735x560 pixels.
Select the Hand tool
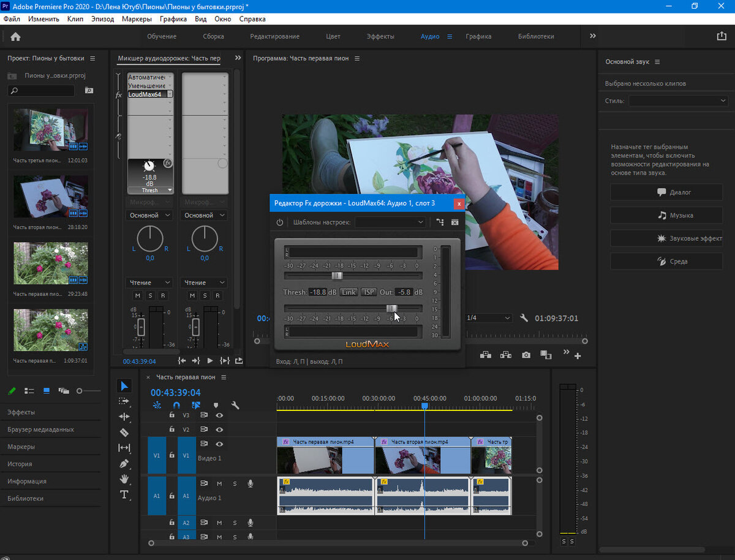(x=124, y=479)
